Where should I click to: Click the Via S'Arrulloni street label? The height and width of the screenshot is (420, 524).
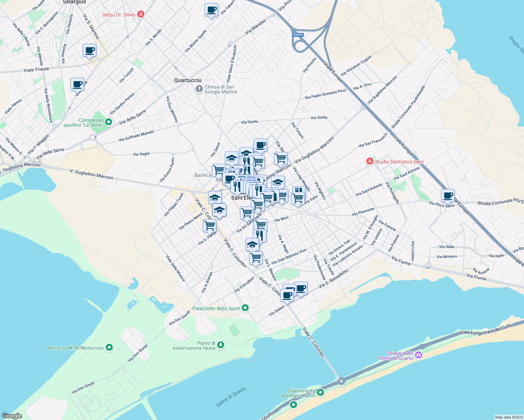point(244,285)
